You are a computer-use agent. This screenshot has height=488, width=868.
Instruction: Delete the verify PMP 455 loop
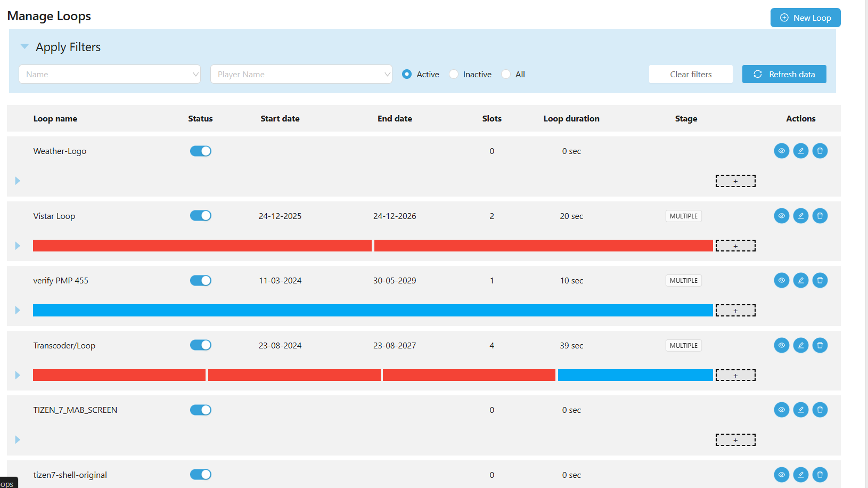tap(820, 280)
